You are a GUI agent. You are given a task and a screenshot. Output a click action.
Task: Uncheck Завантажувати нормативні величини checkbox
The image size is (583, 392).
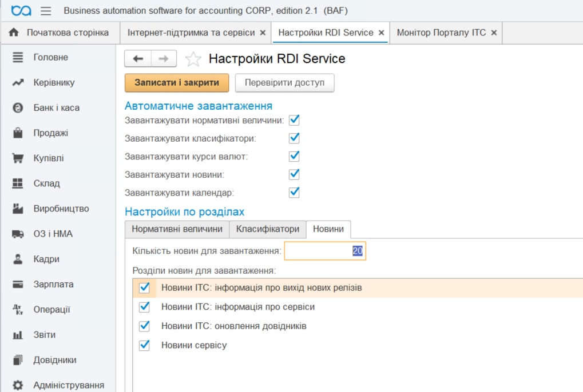(294, 120)
